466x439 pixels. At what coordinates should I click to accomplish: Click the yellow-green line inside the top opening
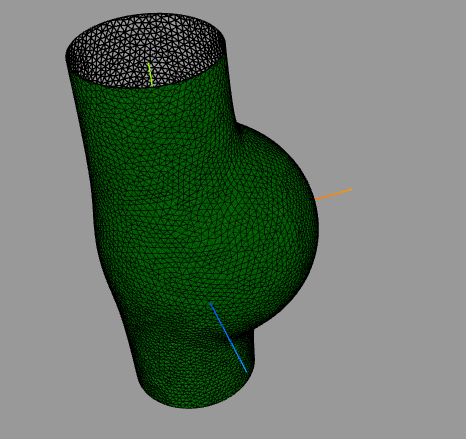[x=150, y=74]
